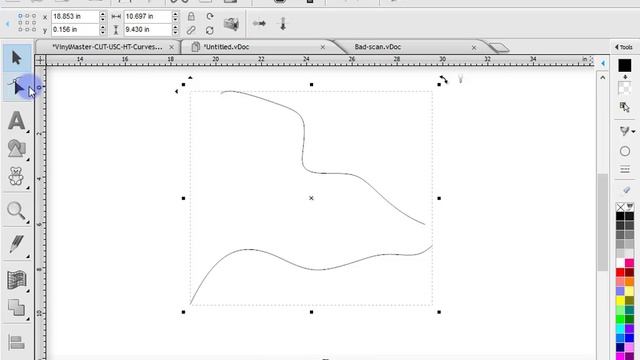Open the line style icon
The width and height of the screenshot is (640, 360).
pyautogui.click(x=625, y=170)
